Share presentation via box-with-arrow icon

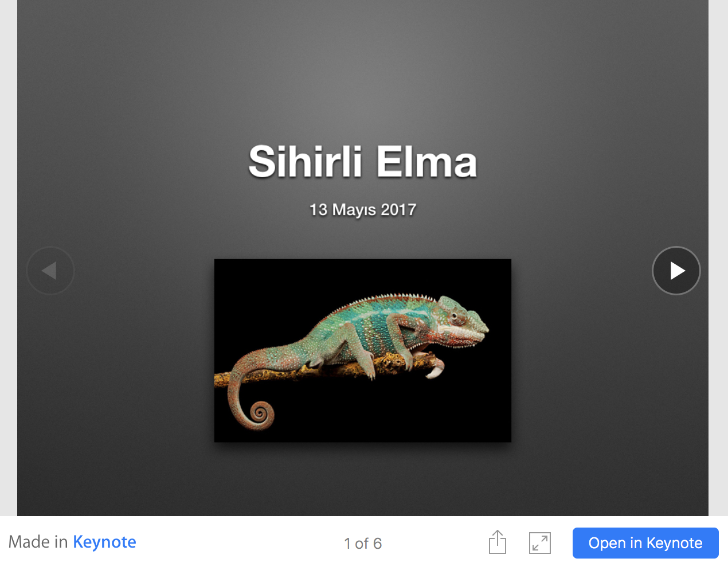pos(498,542)
